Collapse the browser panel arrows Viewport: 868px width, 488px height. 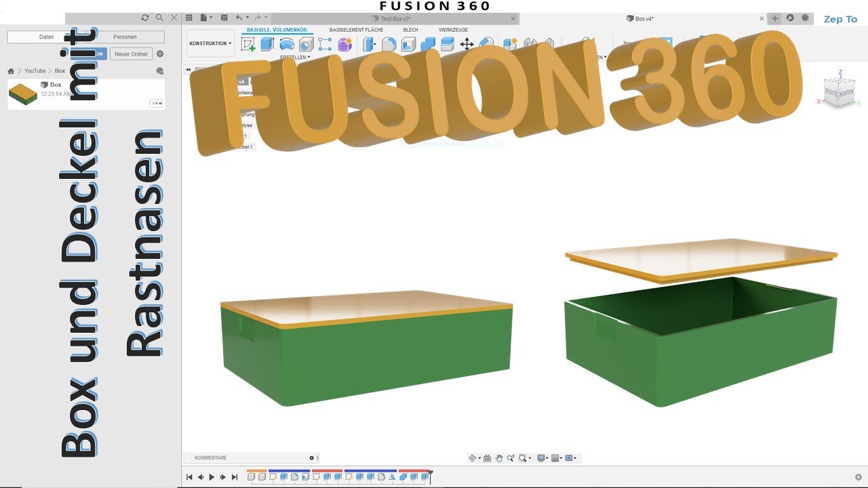click(189, 68)
